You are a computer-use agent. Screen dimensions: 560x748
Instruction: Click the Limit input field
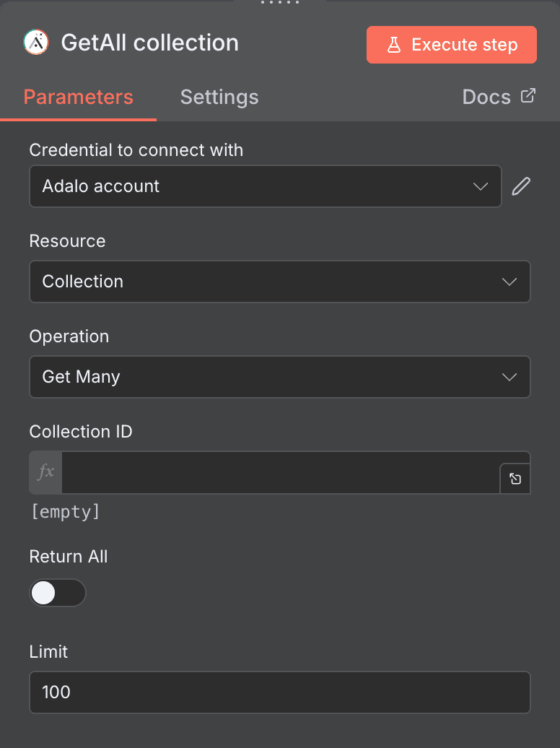tap(279, 692)
